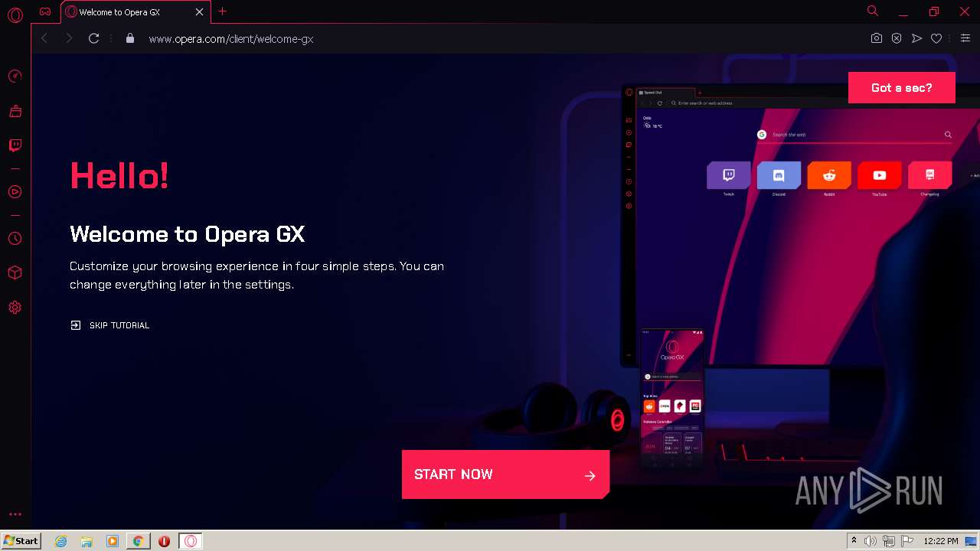This screenshot has height=551, width=980.
Task: Open volume control in system tray
Action: pyautogui.click(x=871, y=541)
